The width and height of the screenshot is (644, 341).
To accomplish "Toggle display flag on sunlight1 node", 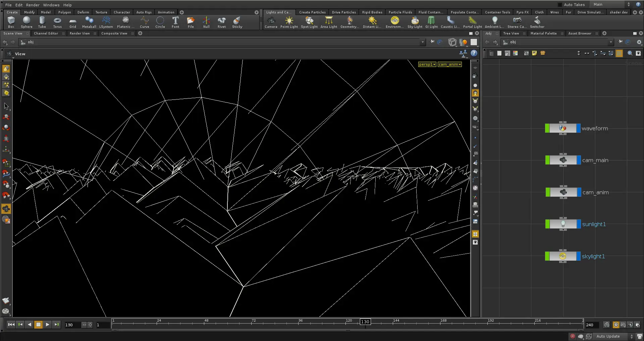I will (579, 224).
